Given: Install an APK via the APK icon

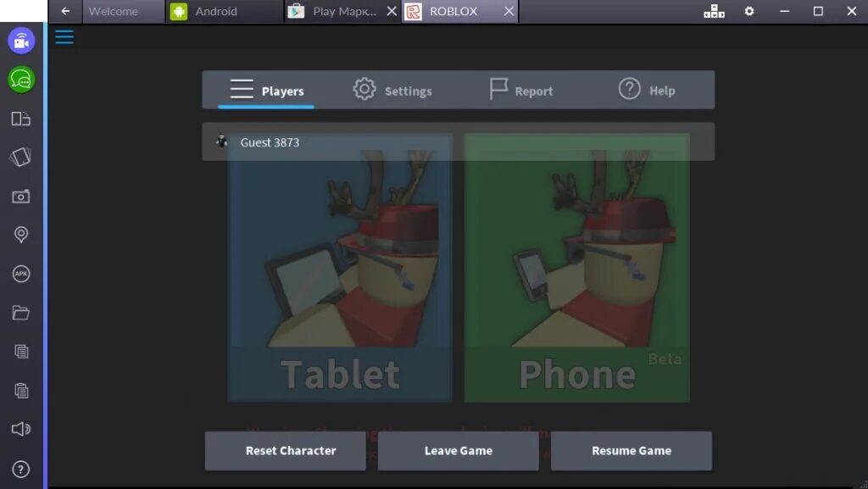Looking at the screenshot, I should [21, 274].
